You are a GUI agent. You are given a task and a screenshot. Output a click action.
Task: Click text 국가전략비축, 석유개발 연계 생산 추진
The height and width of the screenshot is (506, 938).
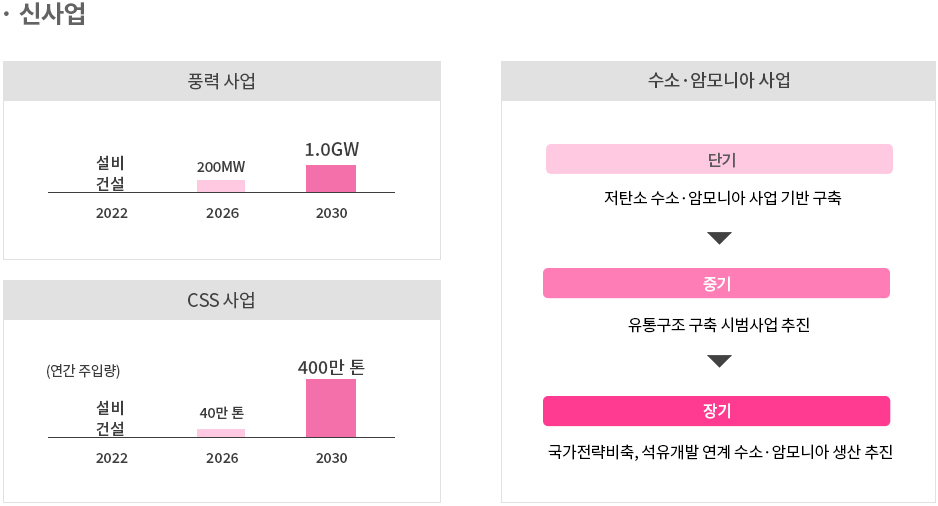pyautogui.click(x=720, y=452)
